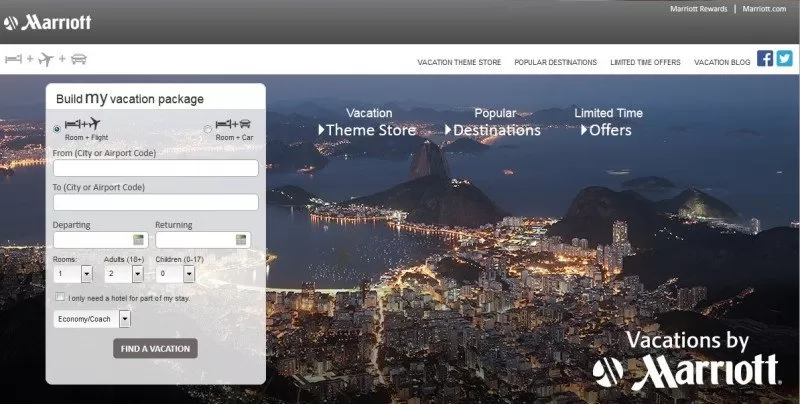The image size is (800, 404).
Task: Go to Marriott Rewards link
Action: coord(698,9)
